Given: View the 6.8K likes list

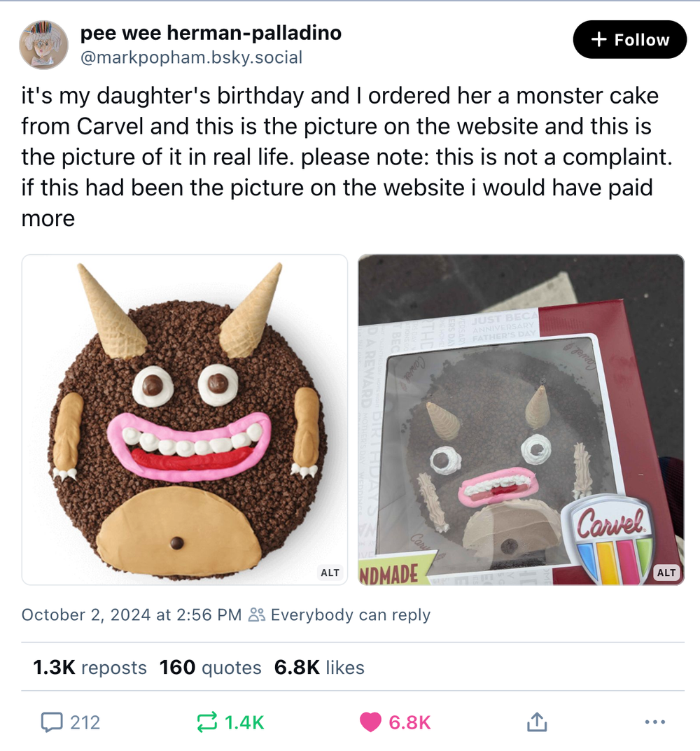Looking at the screenshot, I should tap(319, 668).
